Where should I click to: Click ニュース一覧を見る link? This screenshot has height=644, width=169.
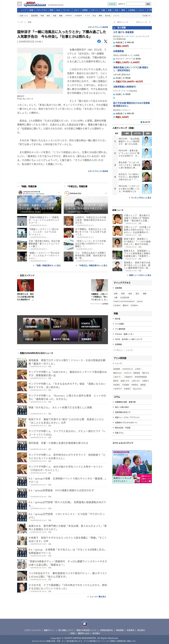click(97, 597)
